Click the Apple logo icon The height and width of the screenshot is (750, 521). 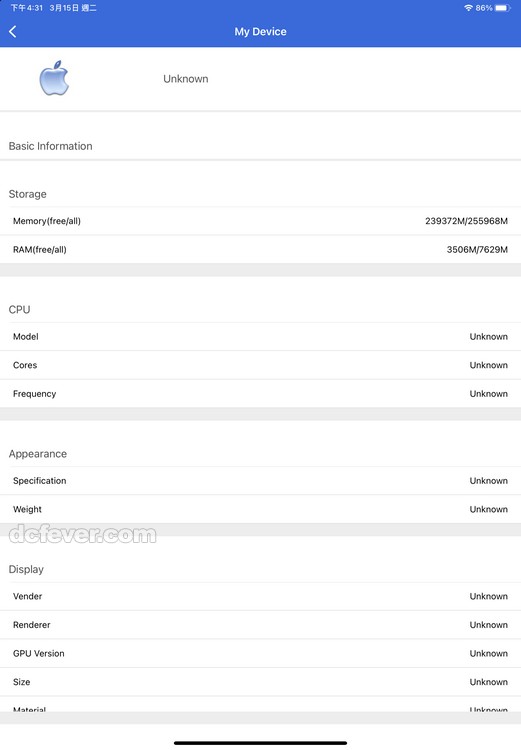[x=54, y=78]
